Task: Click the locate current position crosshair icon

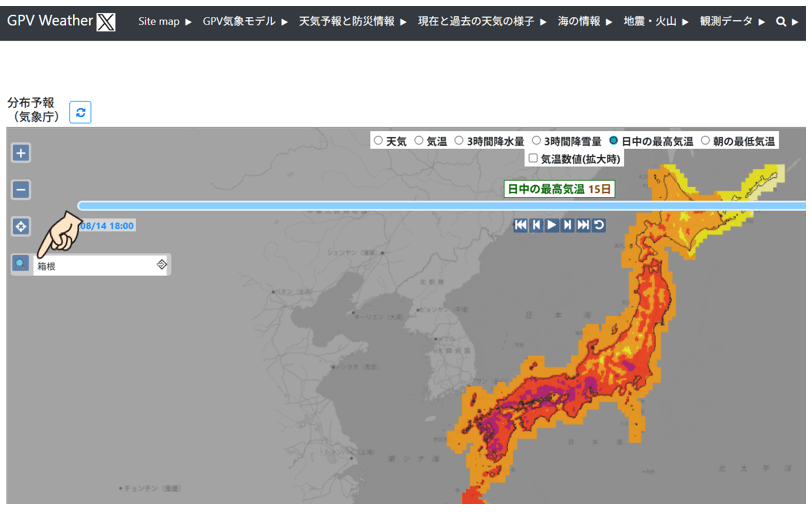Action: point(21,227)
